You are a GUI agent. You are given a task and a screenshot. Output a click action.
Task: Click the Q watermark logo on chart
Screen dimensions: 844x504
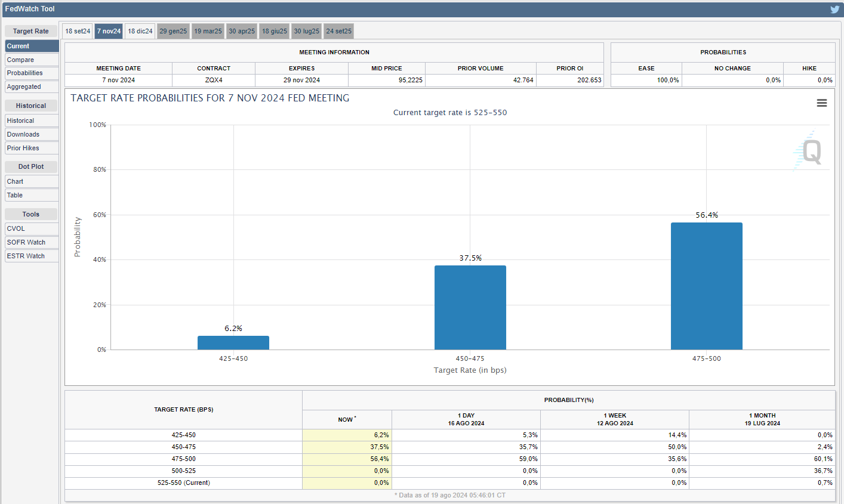click(x=810, y=151)
